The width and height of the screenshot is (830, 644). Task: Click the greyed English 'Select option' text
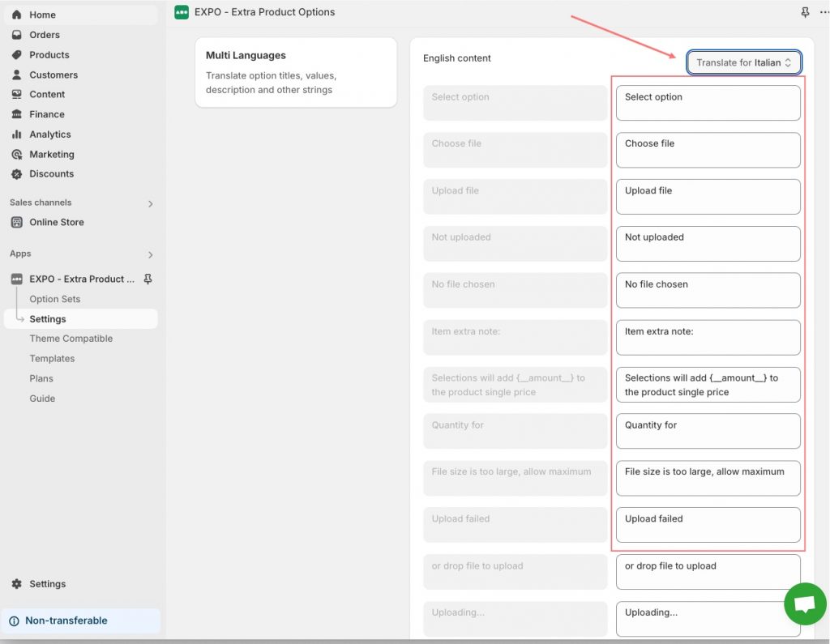click(x=460, y=97)
